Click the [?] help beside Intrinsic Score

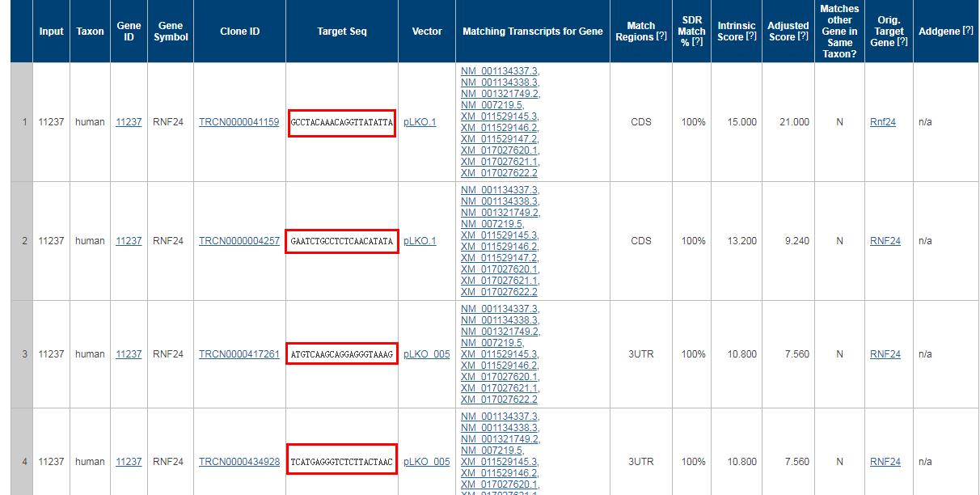pos(751,37)
